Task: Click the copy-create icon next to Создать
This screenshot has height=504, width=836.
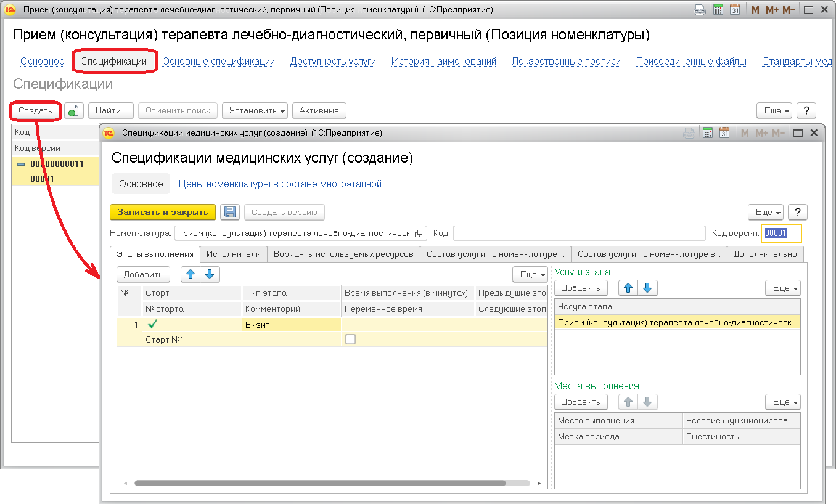Action: 73,110
